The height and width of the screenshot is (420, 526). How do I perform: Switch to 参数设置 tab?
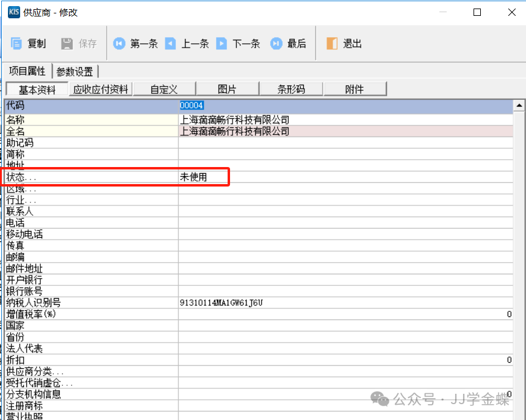click(x=74, y=71)
